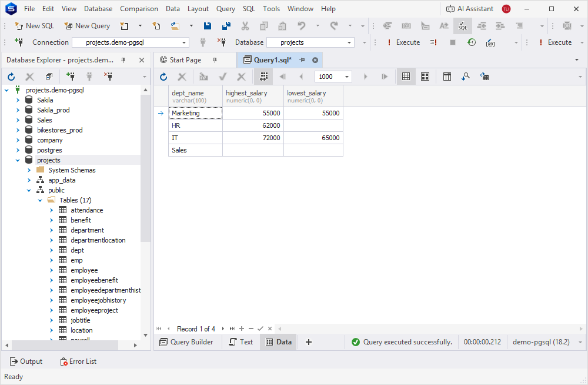Screen dimensions: 588x385
Task: Click the execution history clock icon
Action: (x=472, y=42)
